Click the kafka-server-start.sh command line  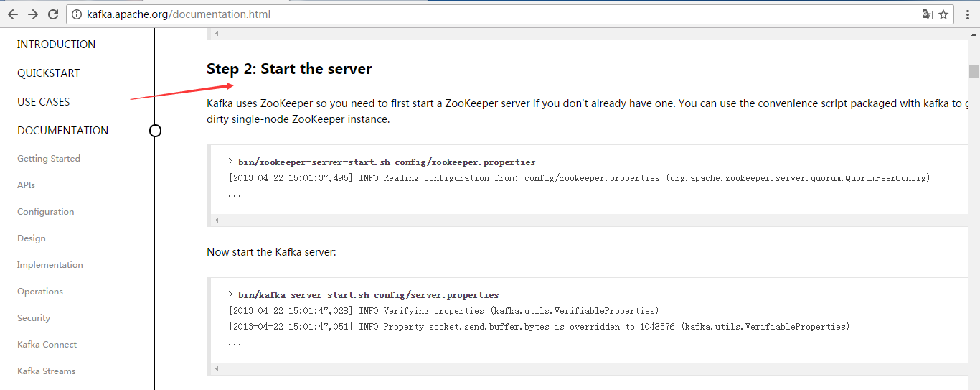[364, 295]
